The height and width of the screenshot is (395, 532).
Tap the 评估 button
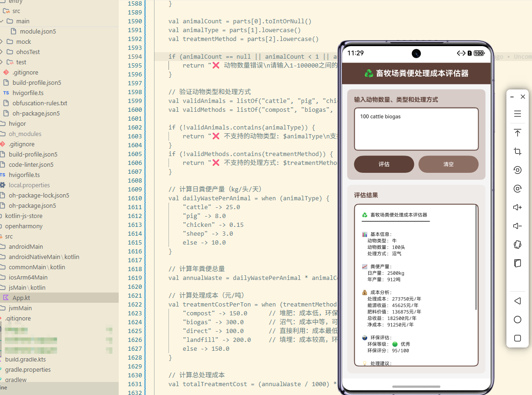[384, 164]
